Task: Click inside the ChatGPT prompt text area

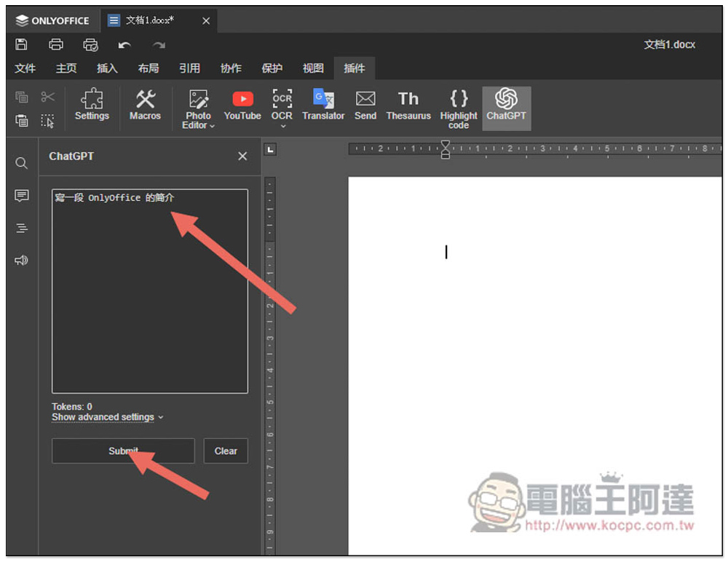Action: tap(149, 291)
